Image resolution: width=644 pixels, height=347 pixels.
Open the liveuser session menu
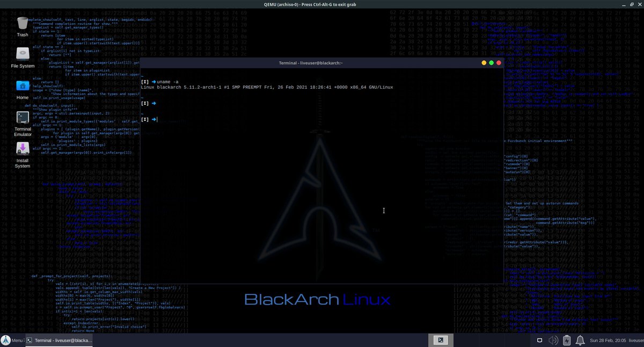point(636,341)
